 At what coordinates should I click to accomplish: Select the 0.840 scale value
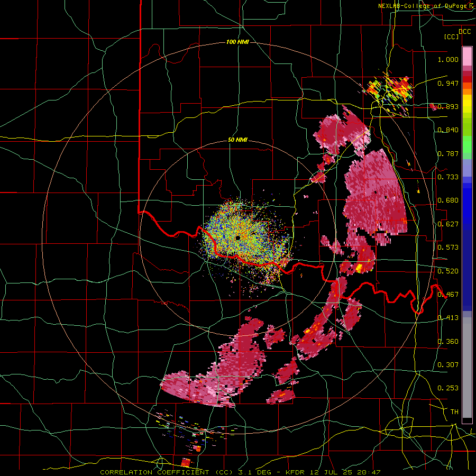(x=448, y=130)
